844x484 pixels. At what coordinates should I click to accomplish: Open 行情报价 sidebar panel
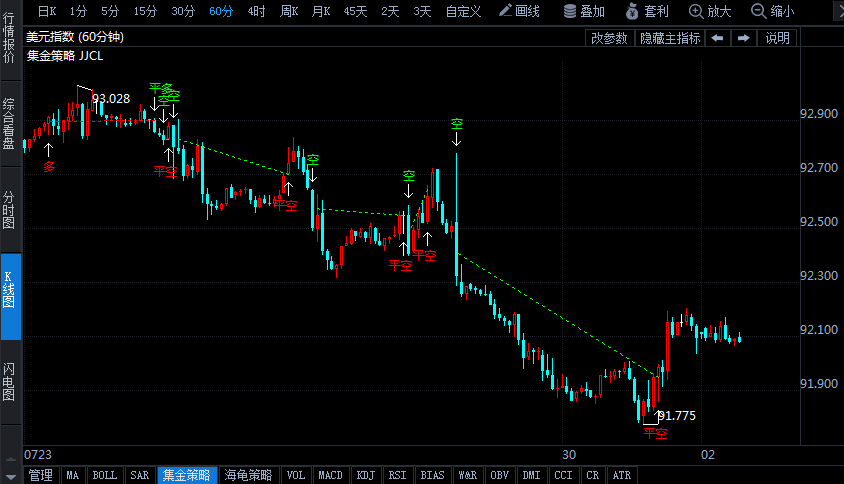click(x=9, y=38)
